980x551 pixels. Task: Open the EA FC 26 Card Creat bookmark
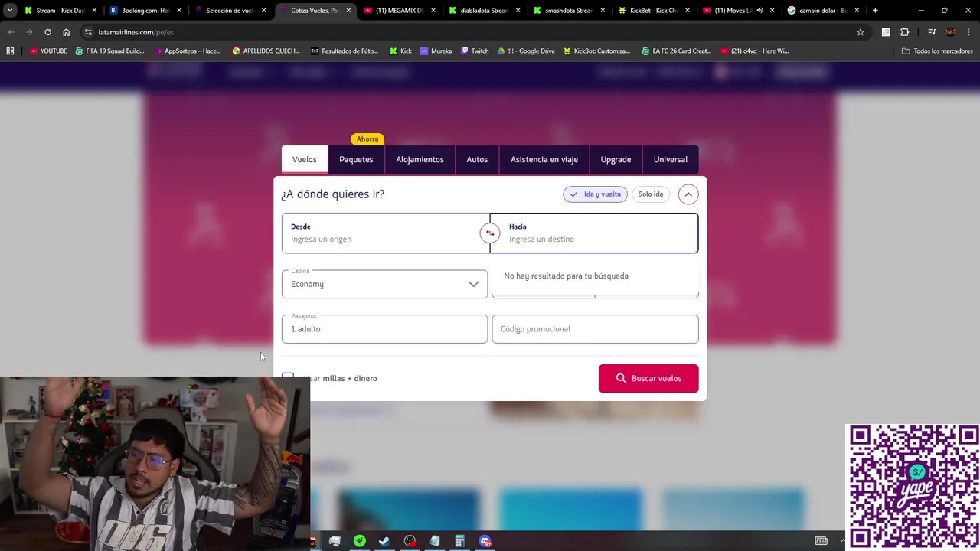pyautogui.click(x=677, y=51)
